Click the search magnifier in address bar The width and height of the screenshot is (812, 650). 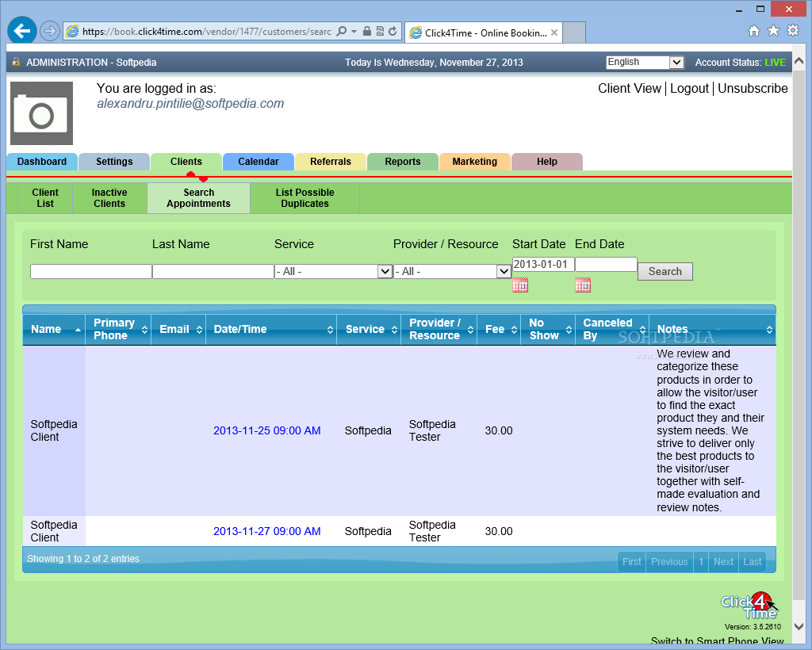(x=341, y=31)
